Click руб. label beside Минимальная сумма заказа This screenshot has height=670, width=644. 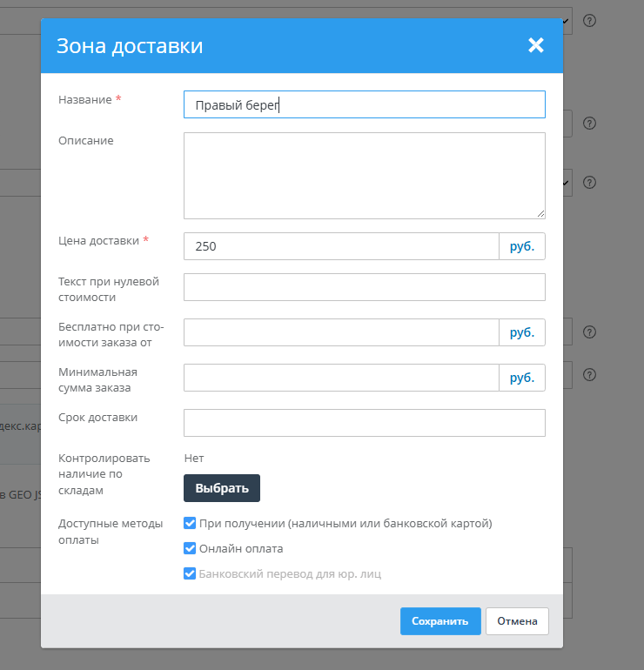tap(521, 378)
